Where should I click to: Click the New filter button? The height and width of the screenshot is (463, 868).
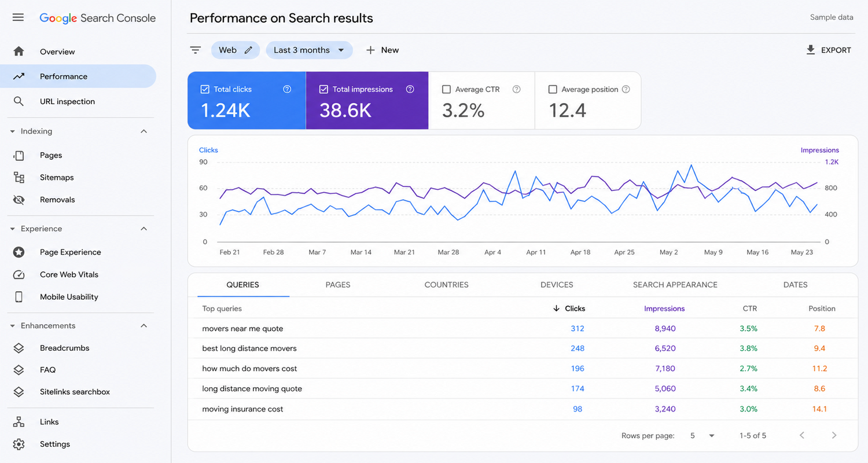pos(382,50)
